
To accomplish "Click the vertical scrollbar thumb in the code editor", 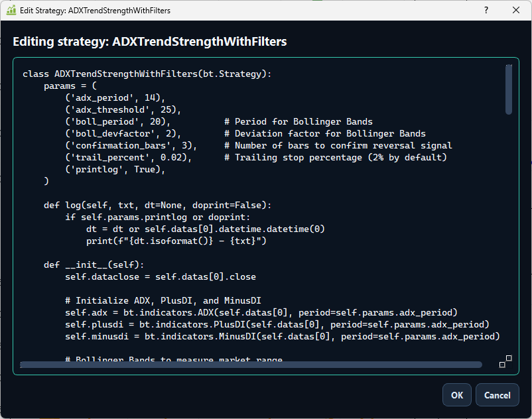I will point(508,90).
